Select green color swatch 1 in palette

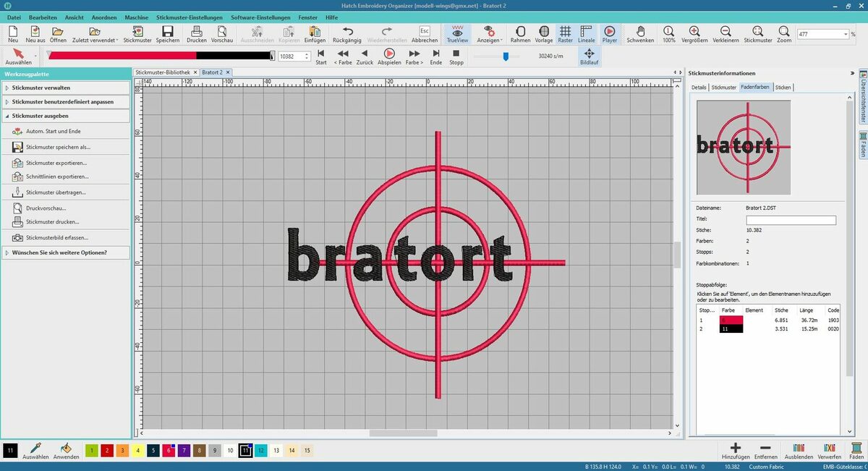click(92, 450)
